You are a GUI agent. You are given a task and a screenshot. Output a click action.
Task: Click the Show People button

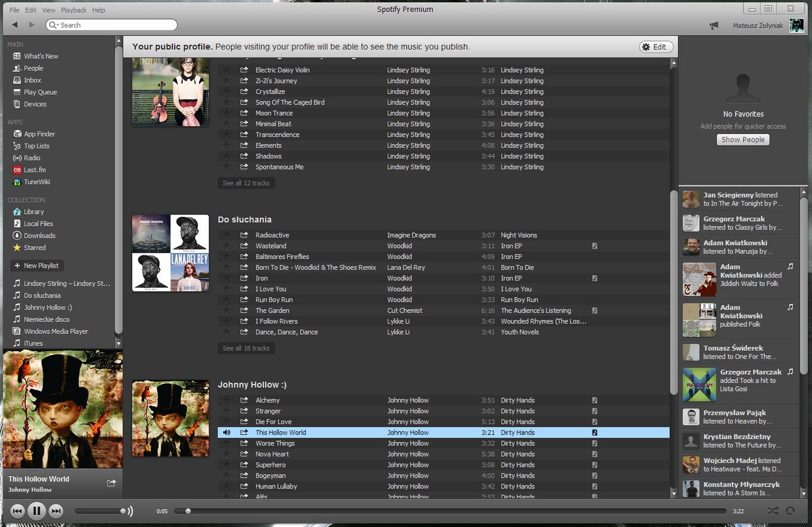click(x=743, y=140)
